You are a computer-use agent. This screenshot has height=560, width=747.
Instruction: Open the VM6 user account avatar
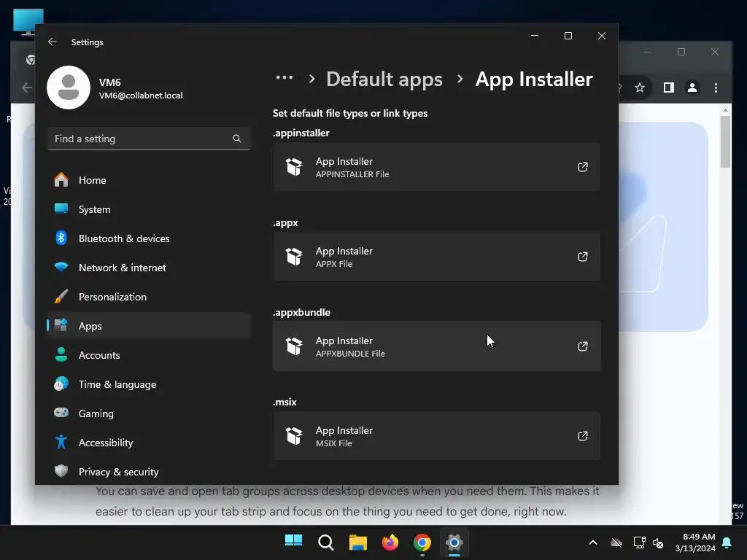[x=69, y=87]
